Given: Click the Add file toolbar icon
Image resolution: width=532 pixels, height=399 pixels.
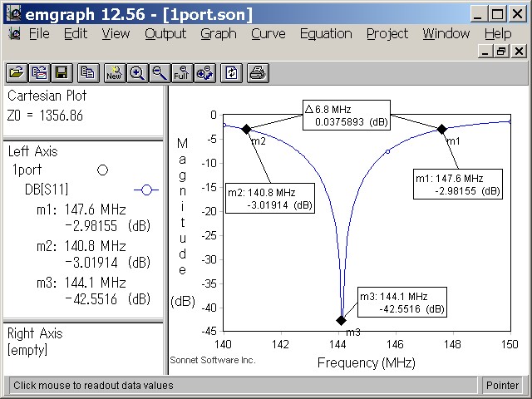Looking at the screenshot, I should coord(39,73).
